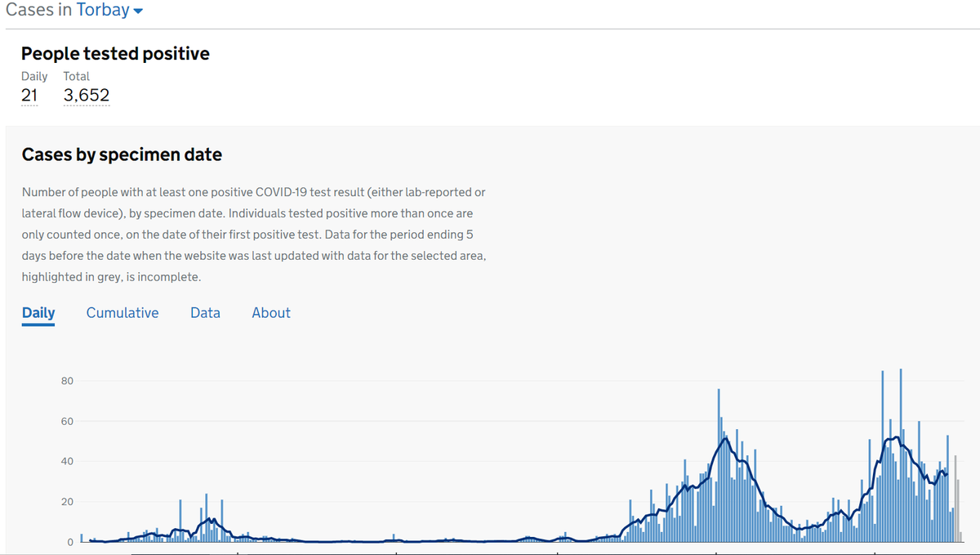Click the 0 y-axis label
Screen dimensions: 980x555
pyautogui.click(x=70, y=542)
